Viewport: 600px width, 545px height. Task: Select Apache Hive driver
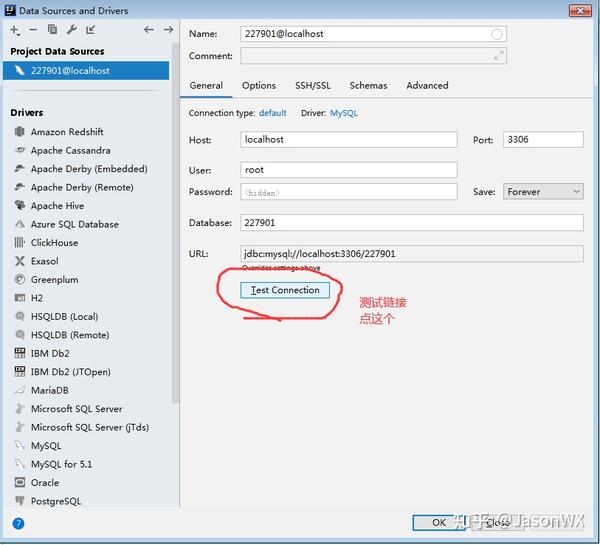click(x=57, y=206)
